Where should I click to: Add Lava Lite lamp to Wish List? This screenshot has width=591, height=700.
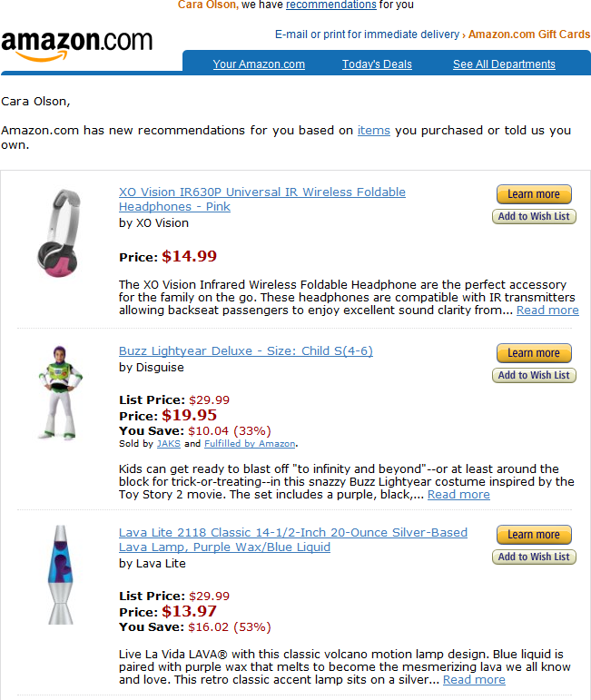[534, 557]
